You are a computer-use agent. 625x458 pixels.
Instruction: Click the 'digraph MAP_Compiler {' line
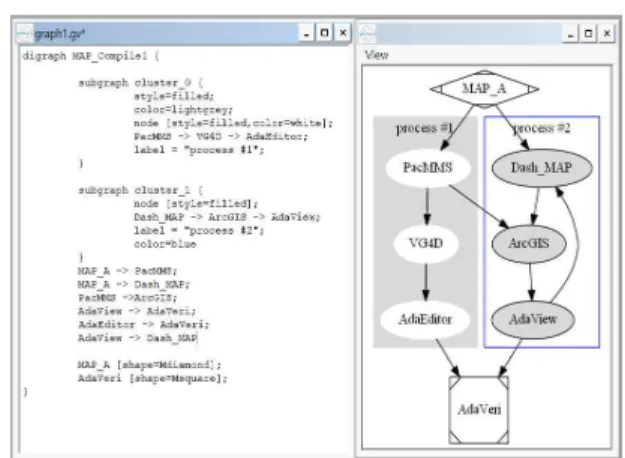click(91, 56)
